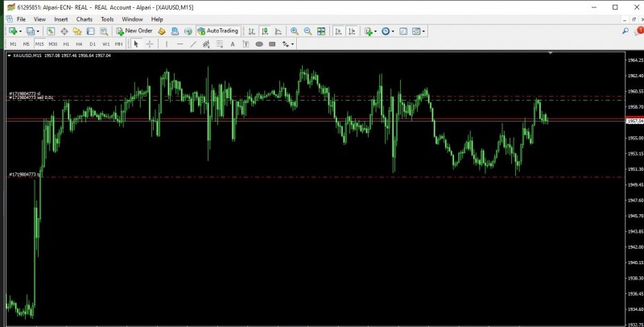
Task: Switch timeframe to M1
Action: 13,44
